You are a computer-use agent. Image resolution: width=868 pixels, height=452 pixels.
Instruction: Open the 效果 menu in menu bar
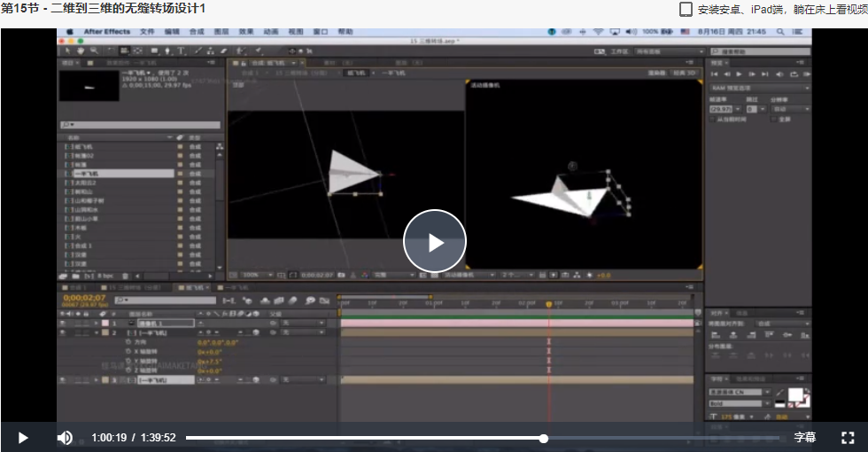246,32
